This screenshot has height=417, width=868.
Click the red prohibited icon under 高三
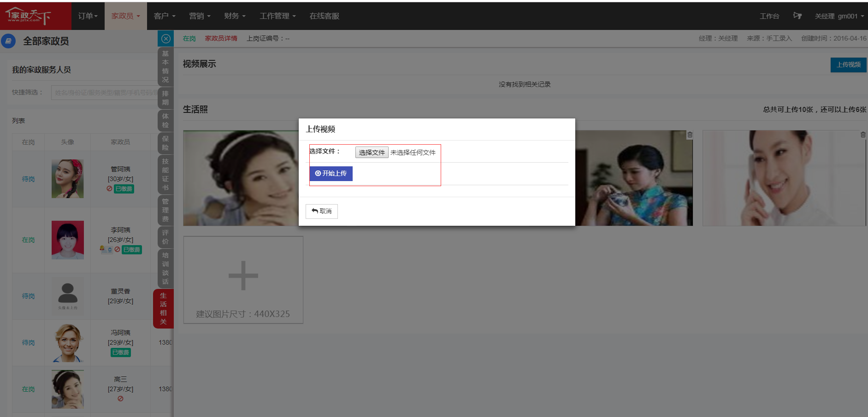pos(120,399)
